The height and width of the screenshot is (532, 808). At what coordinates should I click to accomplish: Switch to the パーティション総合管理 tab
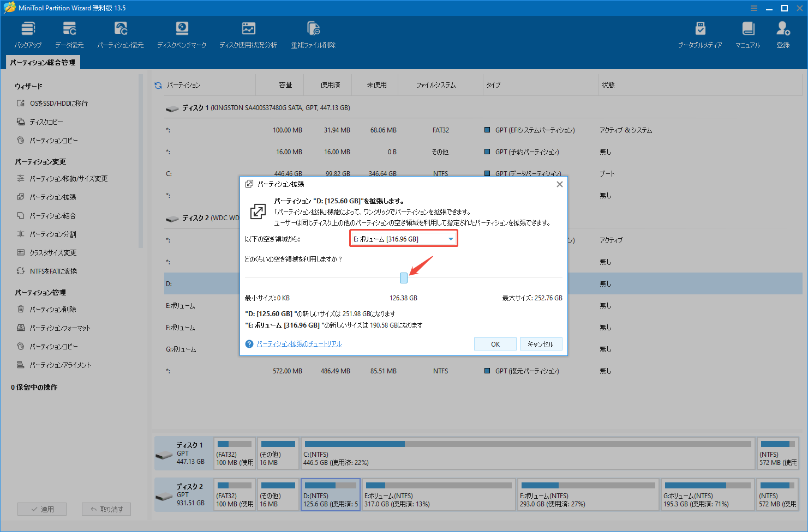[43, 62]
